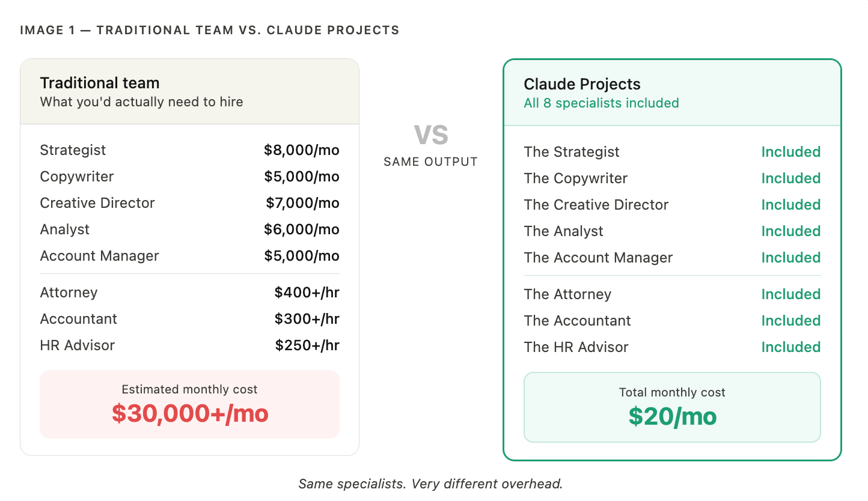Image resolution: width=868 pixels, height=501 pixels.
Task: Click Included beside The Copywriter
Action: pos(790,178)
